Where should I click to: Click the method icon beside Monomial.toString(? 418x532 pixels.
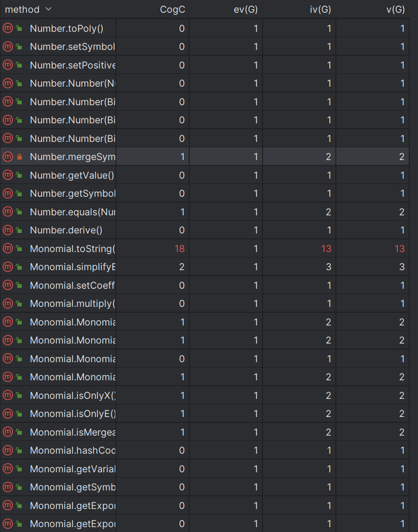(x=7, y=248)
